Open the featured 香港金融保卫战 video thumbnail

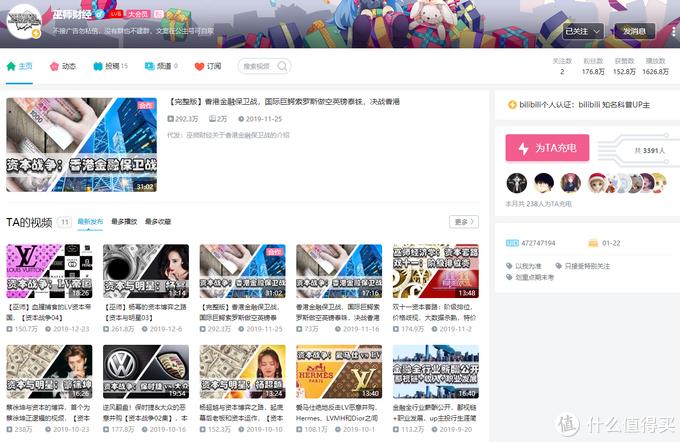point(82,145)
